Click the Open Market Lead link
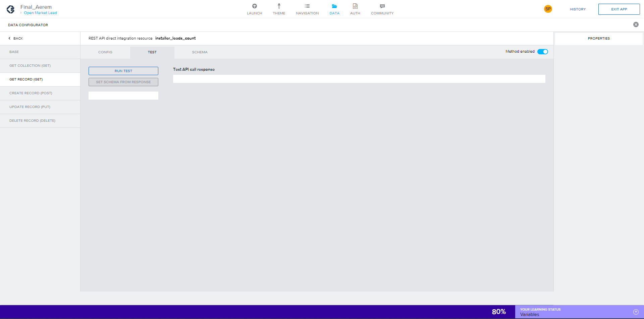The height and width of the screenshot is (319, 644). (40, 13)
